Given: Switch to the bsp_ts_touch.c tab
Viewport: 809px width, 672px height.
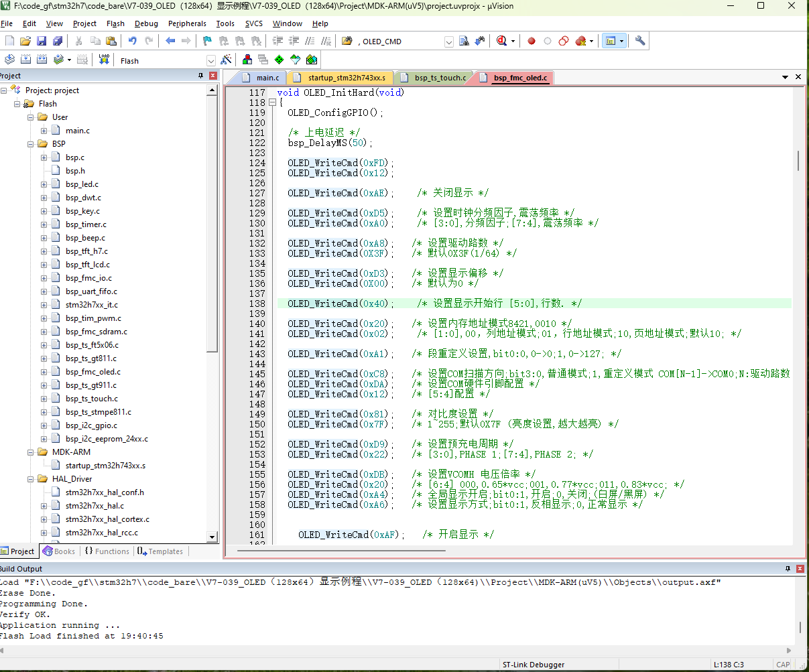Looking at the screenshot, I should (434, 78).
